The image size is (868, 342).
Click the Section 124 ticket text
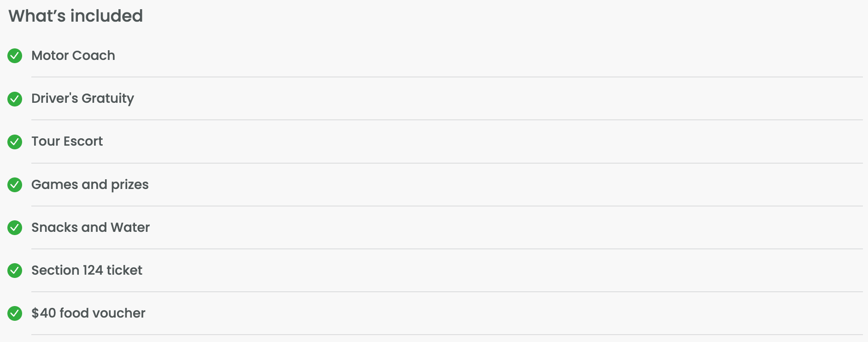point(87,270)
